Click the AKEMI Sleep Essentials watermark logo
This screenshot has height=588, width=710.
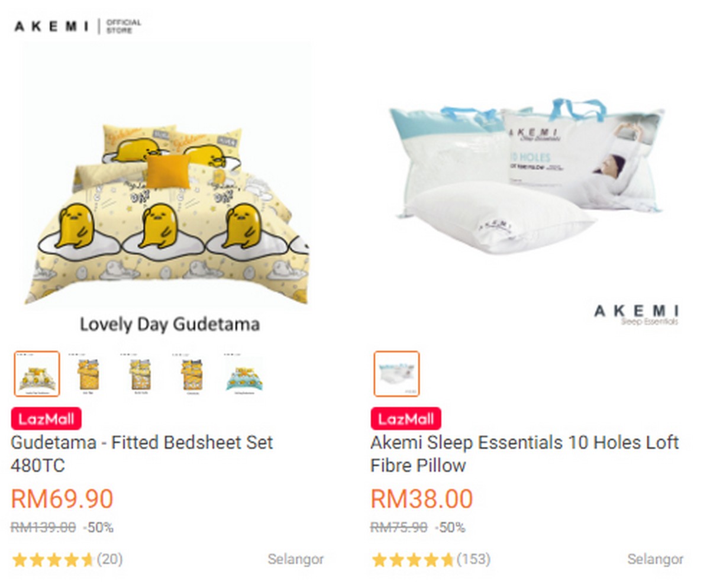pos(637,315)
